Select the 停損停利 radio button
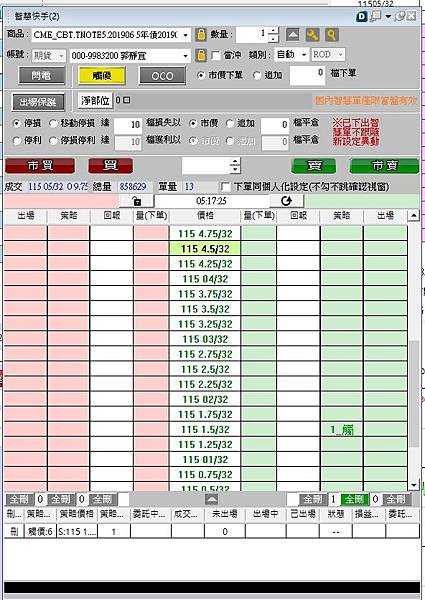425x600 pixels. tap(53, 140)
